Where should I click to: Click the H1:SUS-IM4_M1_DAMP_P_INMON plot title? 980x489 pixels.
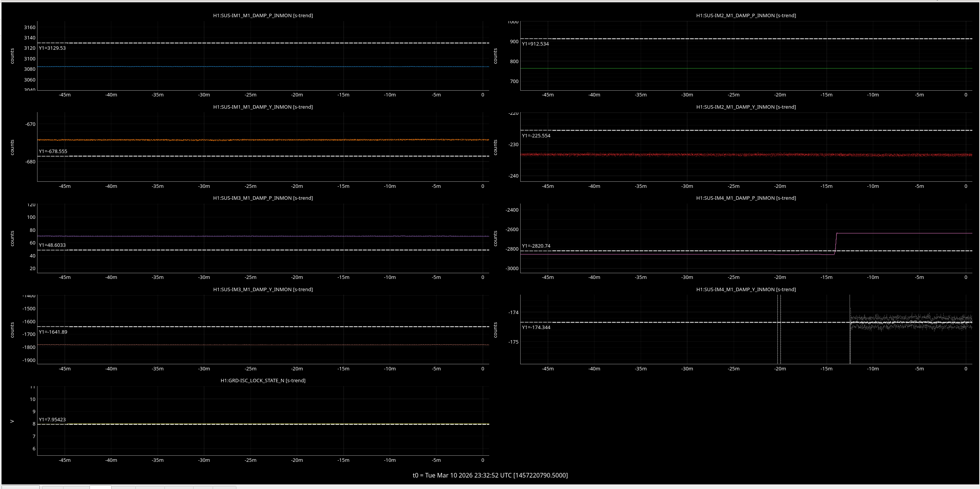pyautogui.click(x=746, y=198)
